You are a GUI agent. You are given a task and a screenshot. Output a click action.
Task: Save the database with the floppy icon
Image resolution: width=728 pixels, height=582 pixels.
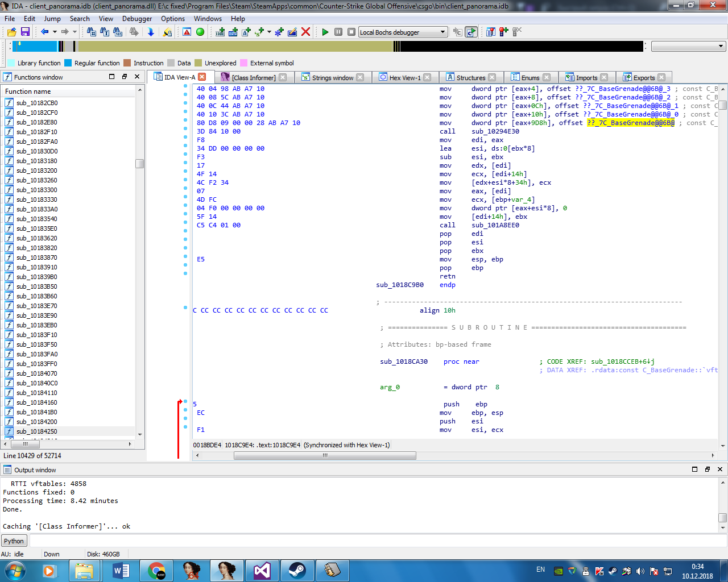(x=25, y=32)
